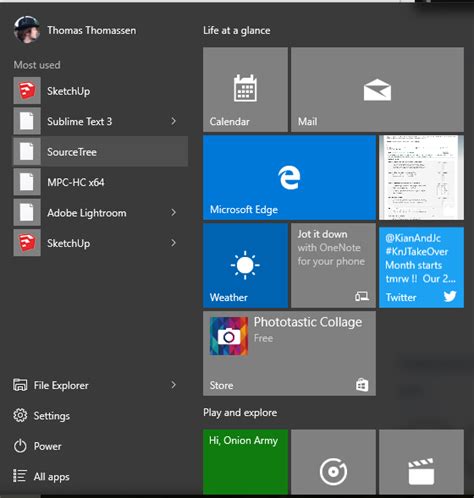Click SketchUp icon in row with arrow
This screenshot has width=474, height=498.
[27, 243]
